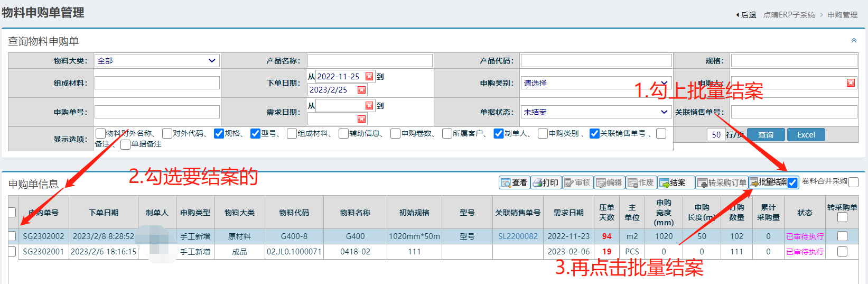
Task: Click demand date cell 2023-02-06
Action: point(568,252)
